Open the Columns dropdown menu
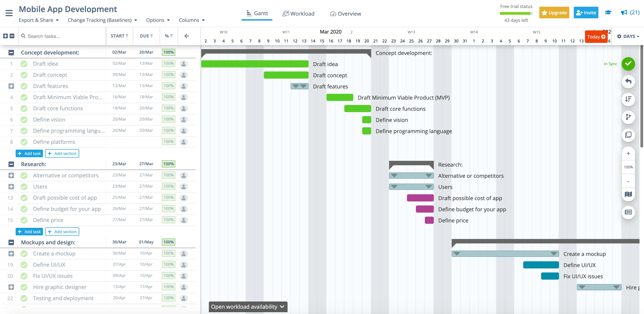Image resolution: width=644 pixels, height=314 pixels. point(191,20)
